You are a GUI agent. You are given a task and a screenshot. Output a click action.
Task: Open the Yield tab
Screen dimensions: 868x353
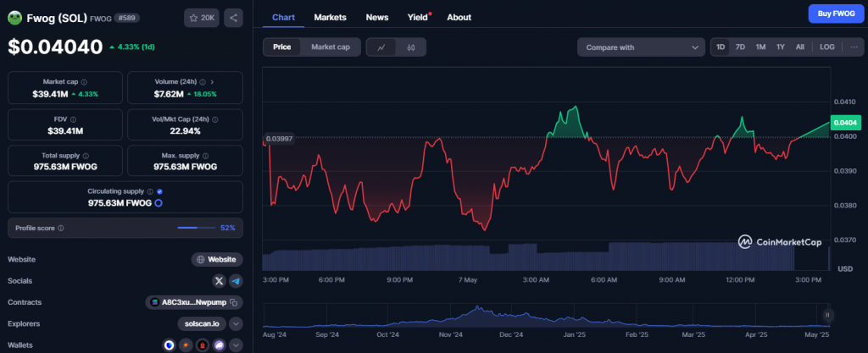(418, 17)
